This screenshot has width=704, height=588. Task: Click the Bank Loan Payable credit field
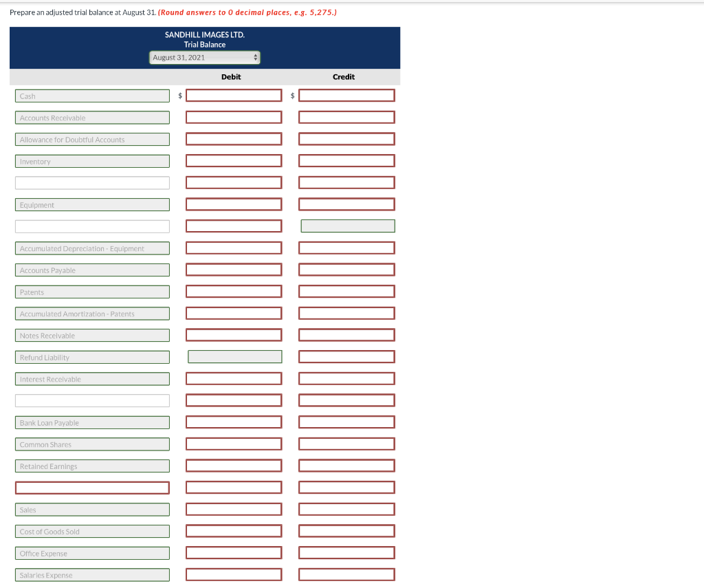click(346, 422)
